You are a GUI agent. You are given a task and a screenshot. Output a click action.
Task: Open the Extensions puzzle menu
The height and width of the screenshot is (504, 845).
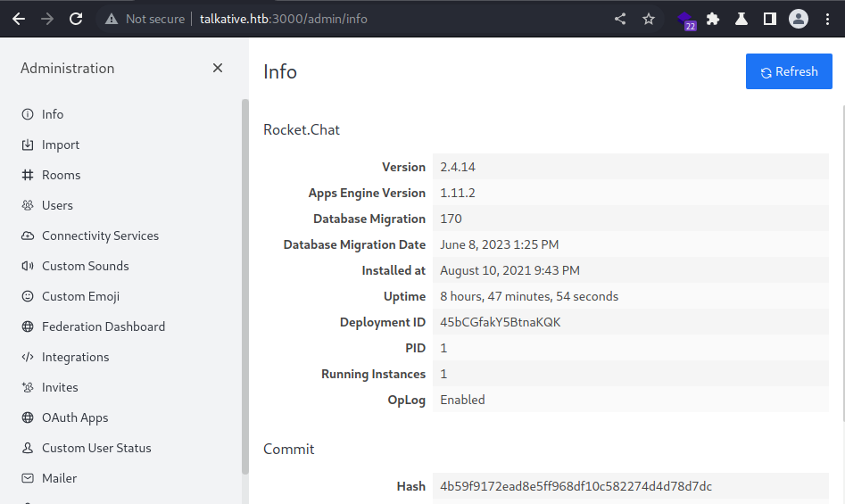click(713, 20)
